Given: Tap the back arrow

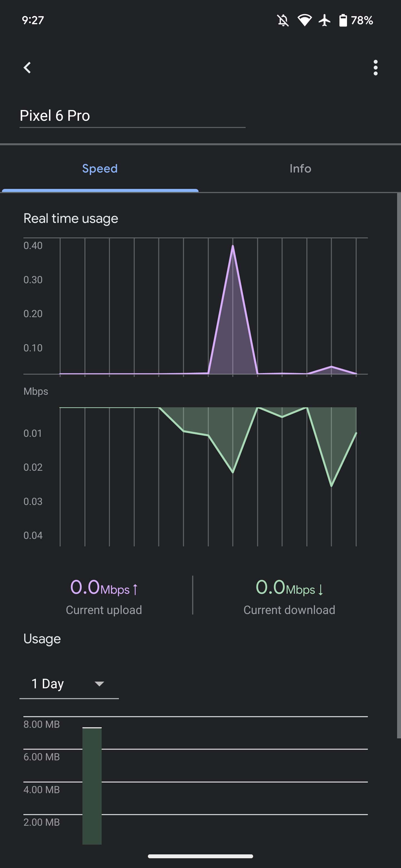Looking at the screenshot, I should 27,68.
